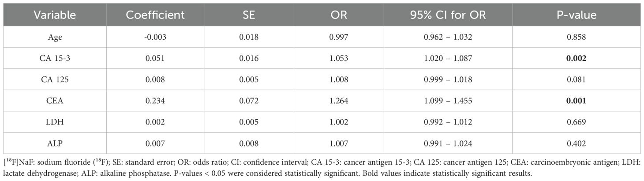This screenshot has width=644, height=181.
Task: Click the LDH P-value 0.669
Action: 577,122
